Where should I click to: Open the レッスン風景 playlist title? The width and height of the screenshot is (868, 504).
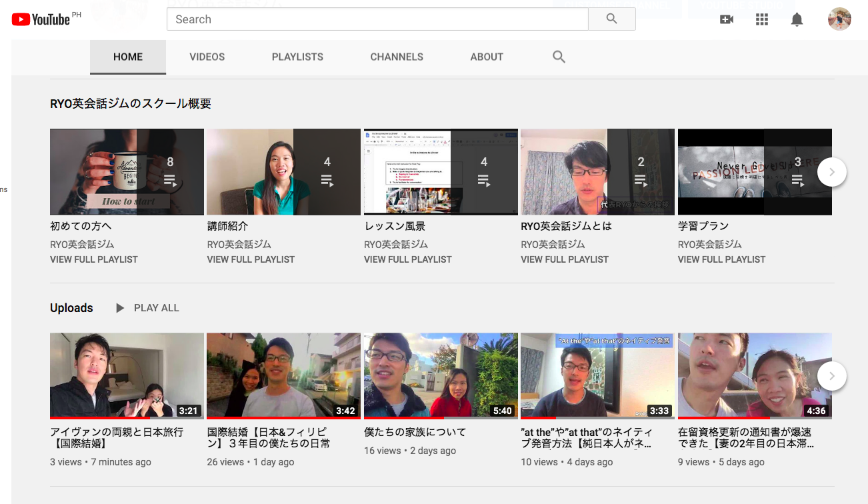pos(395,226)
